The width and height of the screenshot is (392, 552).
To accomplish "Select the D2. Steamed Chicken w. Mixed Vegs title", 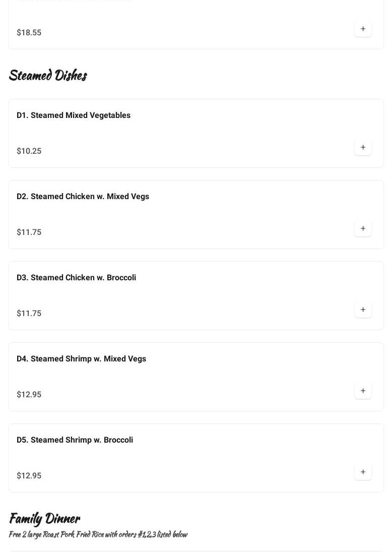I will click(83, 197).
